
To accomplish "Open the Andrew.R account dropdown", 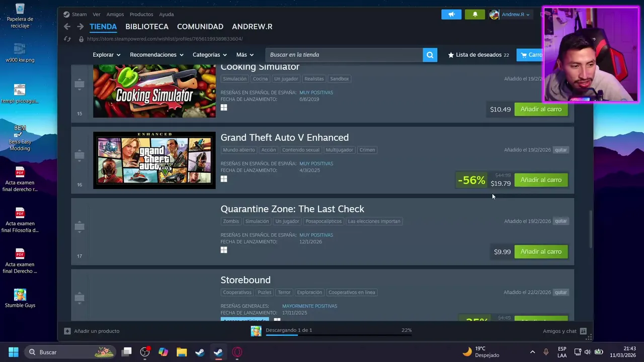I will [x=516, y=15].
